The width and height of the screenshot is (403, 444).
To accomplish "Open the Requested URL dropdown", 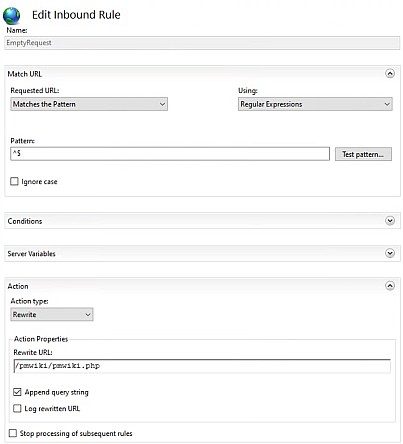I will tap(89, 104).
